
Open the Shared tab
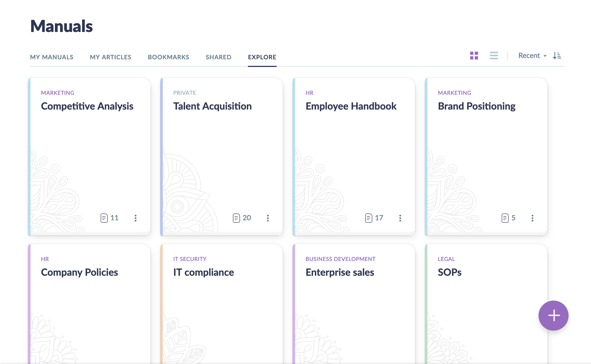coord(218,57)
